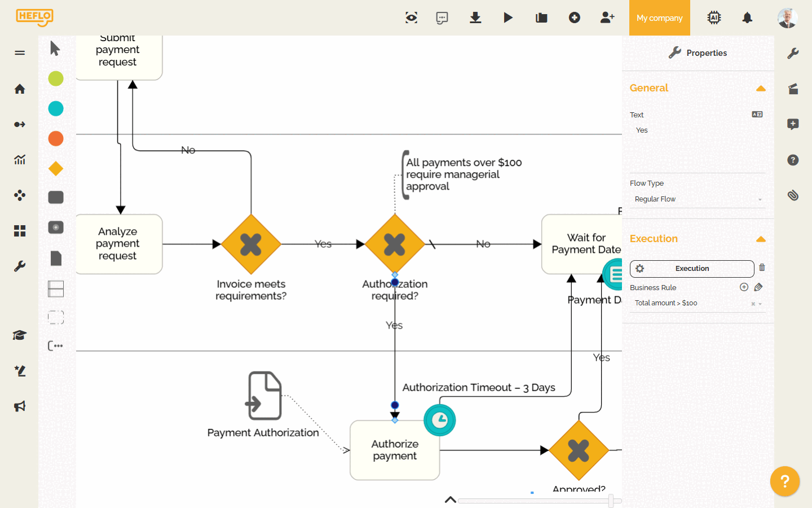Click the zoom slider handle

pyautogui.click(x=611, y=501)
